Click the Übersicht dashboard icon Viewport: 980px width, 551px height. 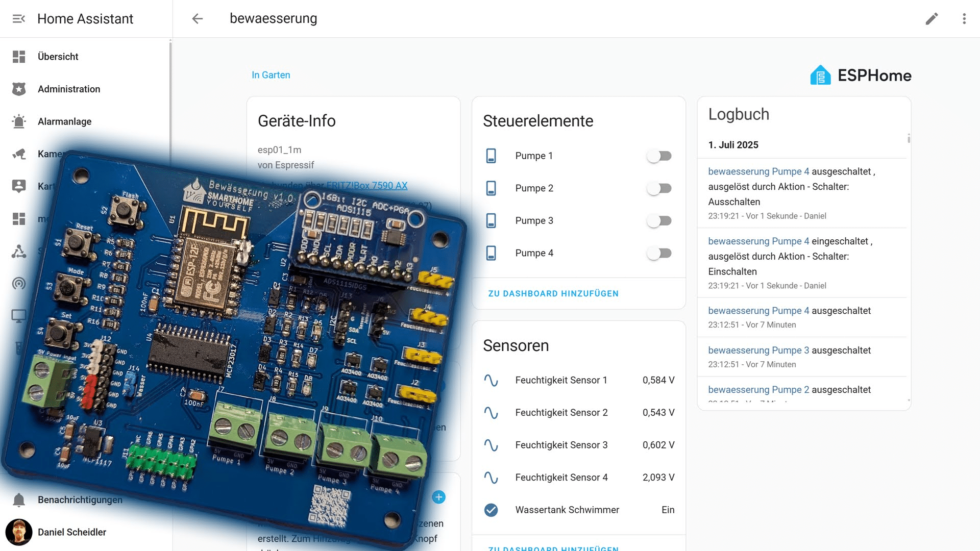(19, 57)
